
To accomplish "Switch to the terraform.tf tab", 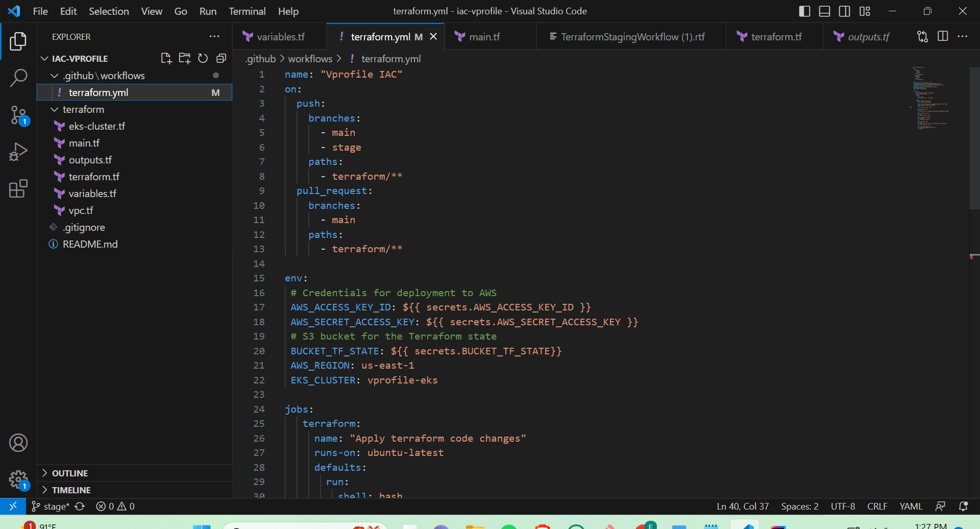I will pyautogui.click(x=776, y=37).
